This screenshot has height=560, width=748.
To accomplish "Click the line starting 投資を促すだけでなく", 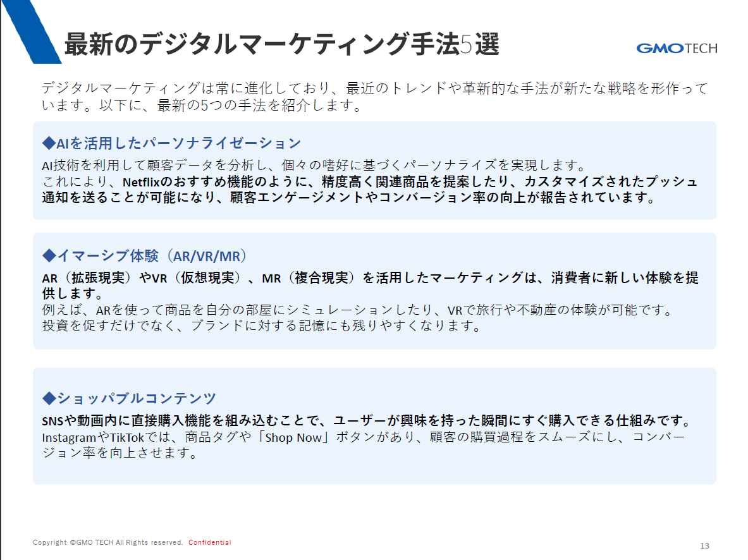I will [261, 326].
